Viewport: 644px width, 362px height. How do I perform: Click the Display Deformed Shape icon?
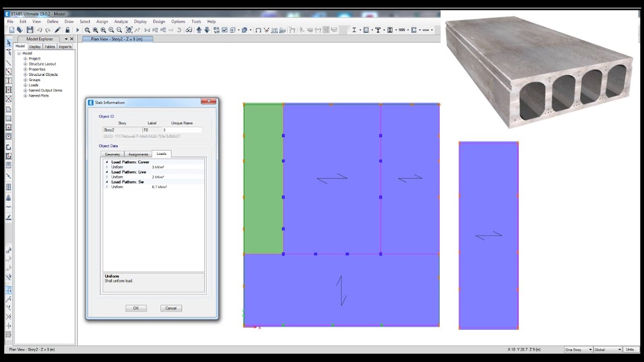tap(267, 30)
